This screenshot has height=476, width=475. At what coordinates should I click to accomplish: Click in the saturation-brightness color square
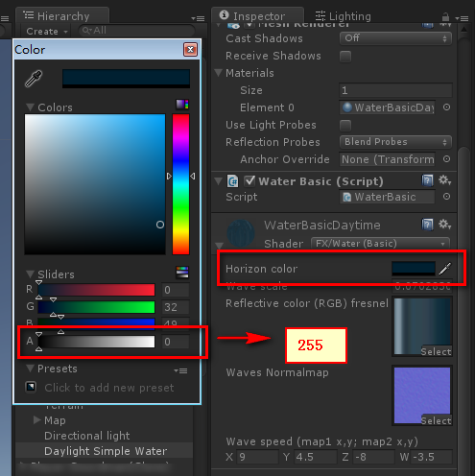(95, 184)
